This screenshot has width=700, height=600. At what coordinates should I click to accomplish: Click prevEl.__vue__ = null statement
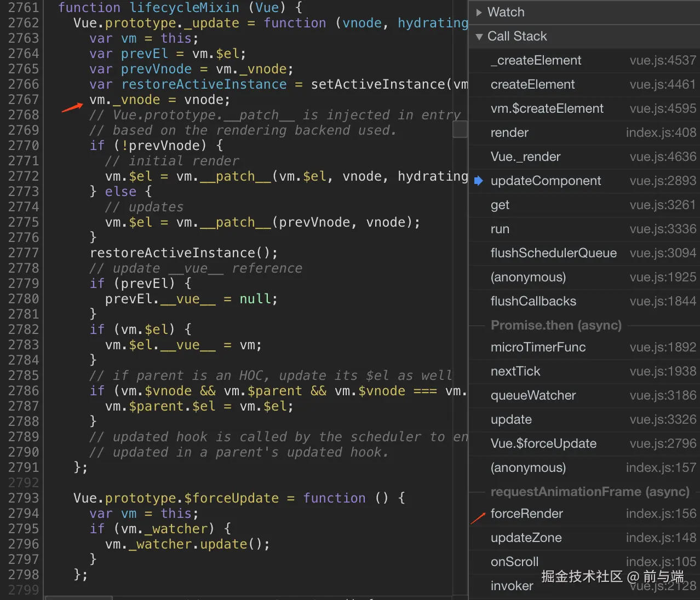click(x=191, y=299)
